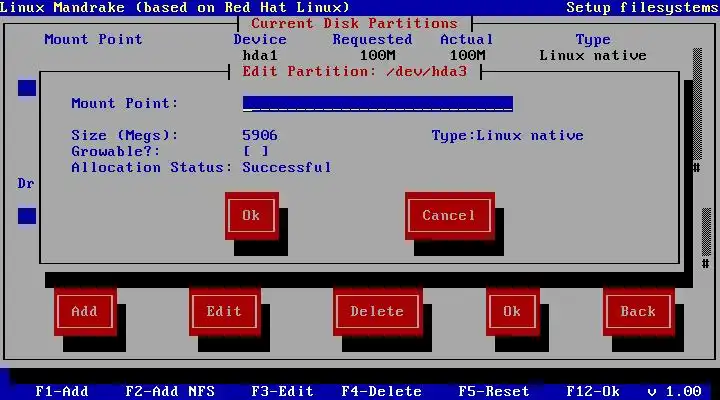Click the F3-Edit shortcut hint

(282, 391)
